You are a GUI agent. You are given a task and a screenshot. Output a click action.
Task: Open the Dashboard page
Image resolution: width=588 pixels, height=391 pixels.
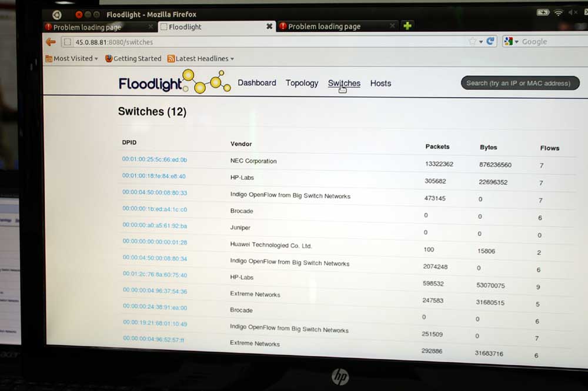[257, 82]
